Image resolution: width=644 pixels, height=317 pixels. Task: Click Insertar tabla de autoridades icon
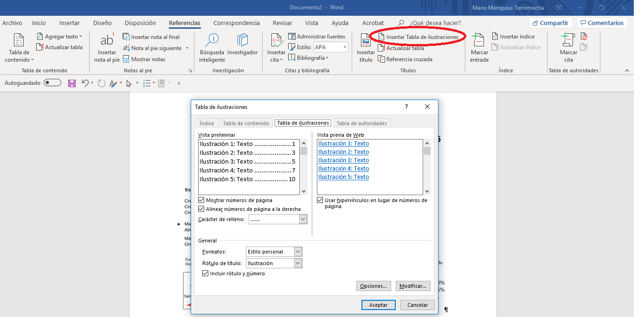(x=584, y=37)
